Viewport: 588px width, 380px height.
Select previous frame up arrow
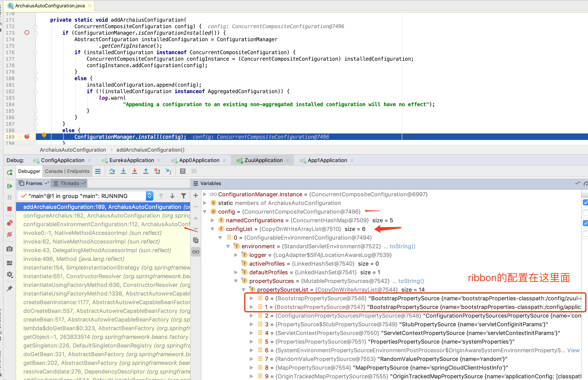161,196
